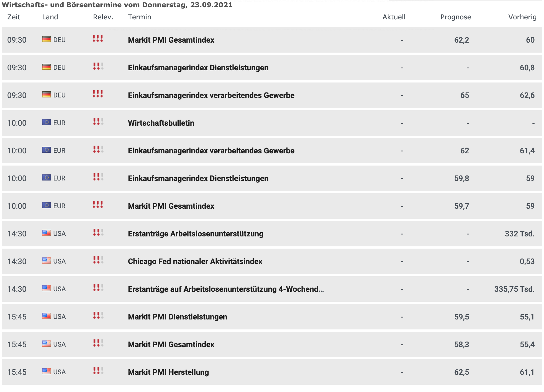Image resolution: width=544 pixels, height=392 pixels.
Task: Click relevance marks in Wirtschaftsbulletin row
Action: click(98, 122)
